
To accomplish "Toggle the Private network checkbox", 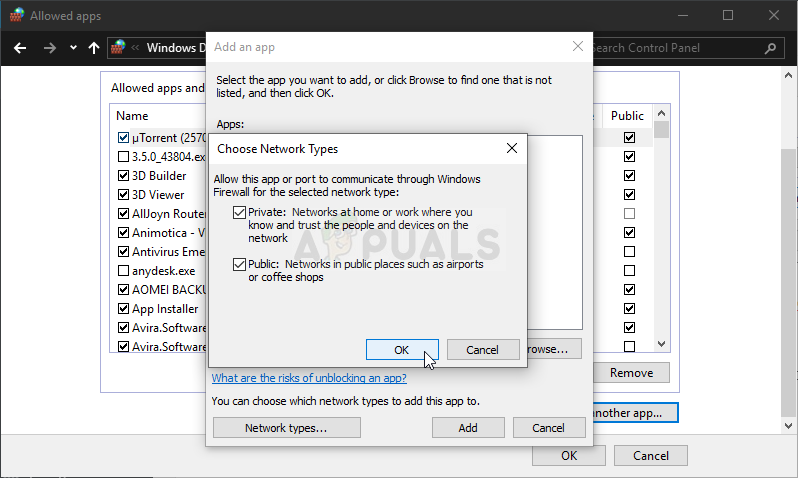I will tap(239, 212).
